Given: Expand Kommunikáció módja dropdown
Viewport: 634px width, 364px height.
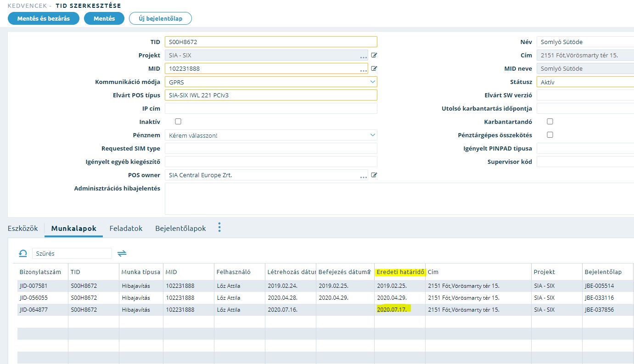Looking at the screenshot, I should pos(372,82).
